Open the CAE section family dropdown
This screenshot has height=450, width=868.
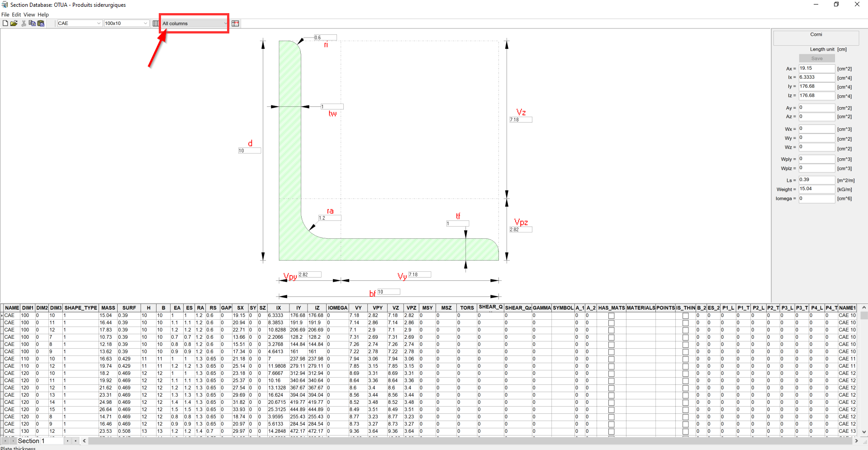pyautogui.click(x=79, y=23)
